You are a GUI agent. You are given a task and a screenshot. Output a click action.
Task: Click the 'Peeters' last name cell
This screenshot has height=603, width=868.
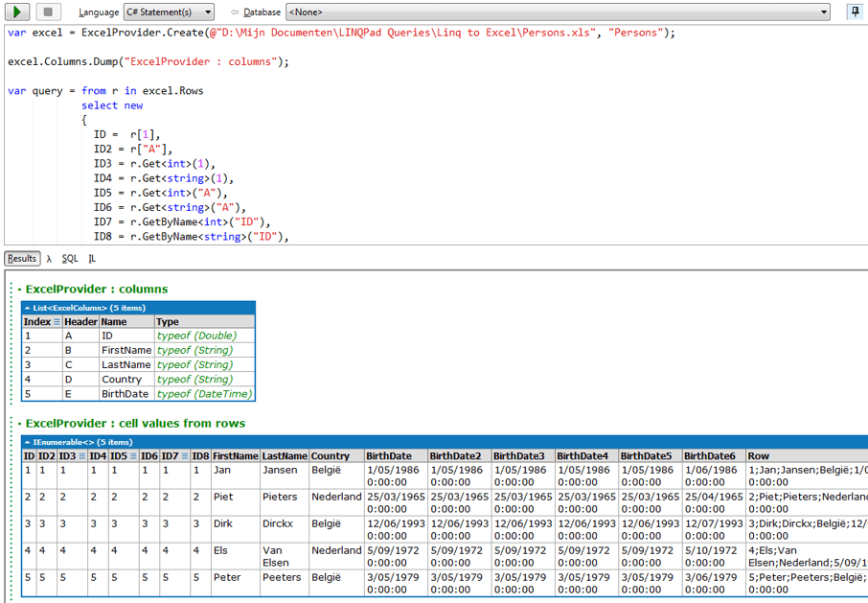click(285, 584)
